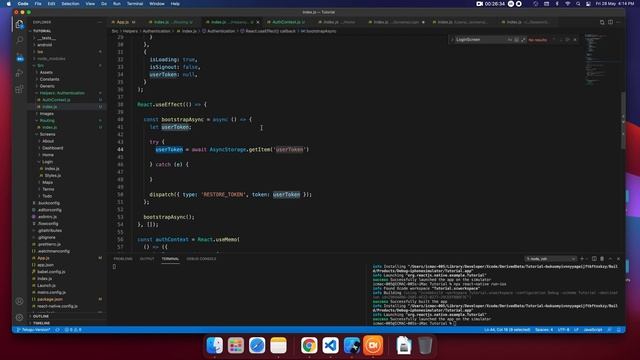640x360 pixels.
Task: Open the Manage gear menu
Action: [x=19, y=317]
